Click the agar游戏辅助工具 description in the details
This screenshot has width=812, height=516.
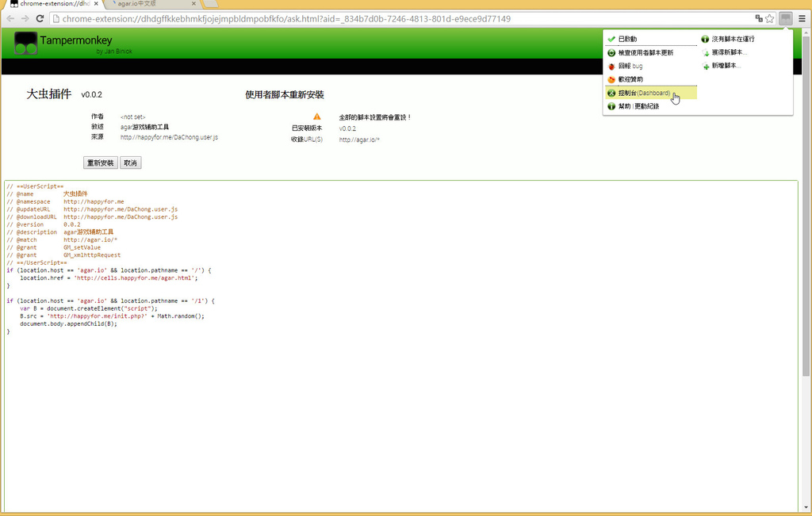144,127
